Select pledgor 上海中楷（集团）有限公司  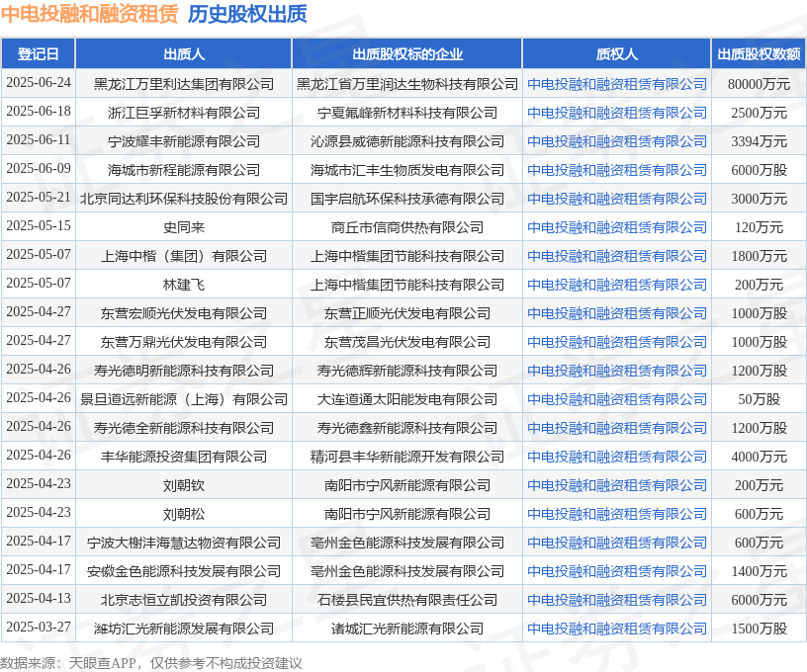point(184,256)
